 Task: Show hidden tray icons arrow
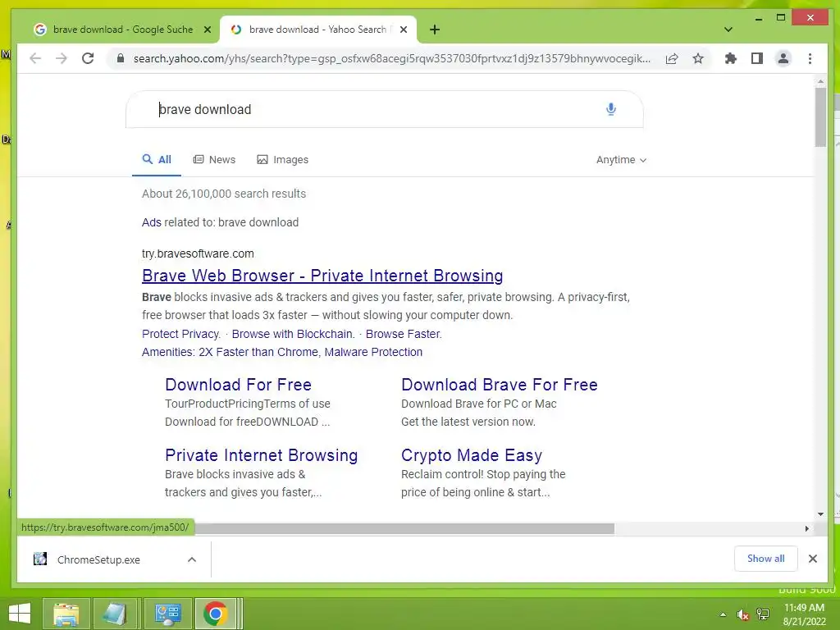click(x=723, y=614)
